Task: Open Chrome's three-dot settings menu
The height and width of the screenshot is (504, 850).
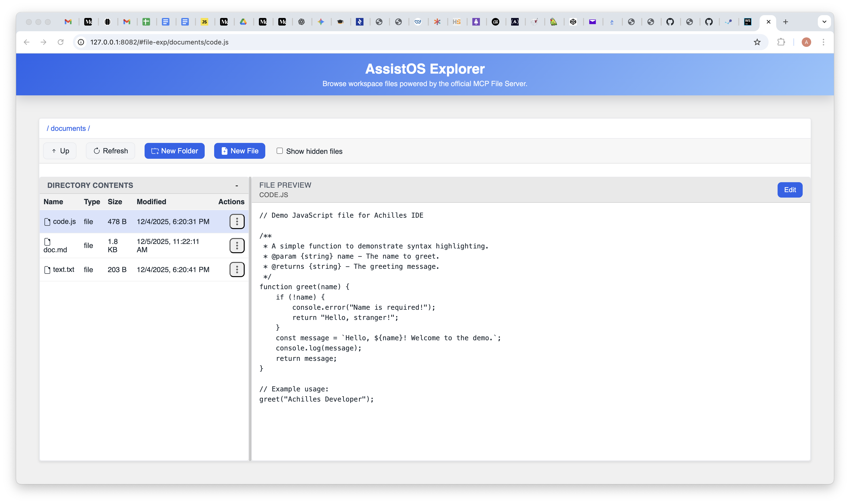Action: pos(824,42)
